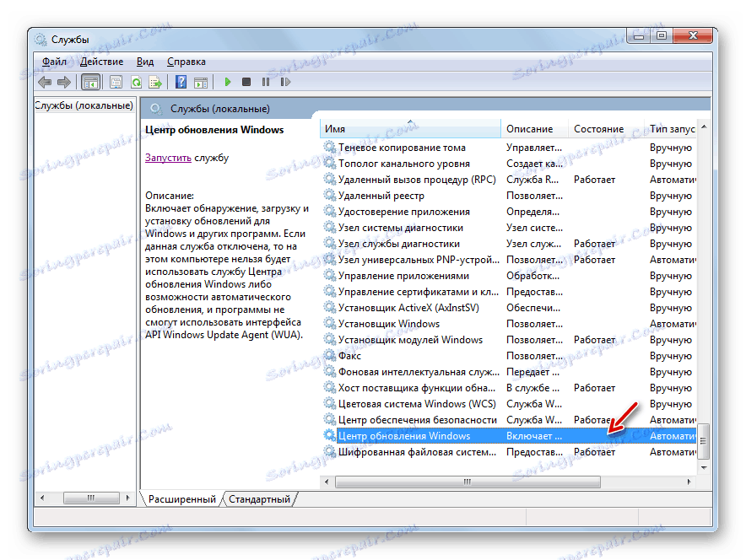Click right arrow of left pane scrollbar
Screen dimensions: 746x560
(x=127, y=498)
